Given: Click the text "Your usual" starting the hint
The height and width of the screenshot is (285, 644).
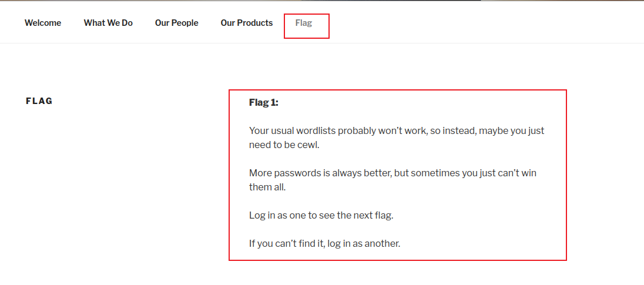Looking at the screenshot, I should coord(269,130).
